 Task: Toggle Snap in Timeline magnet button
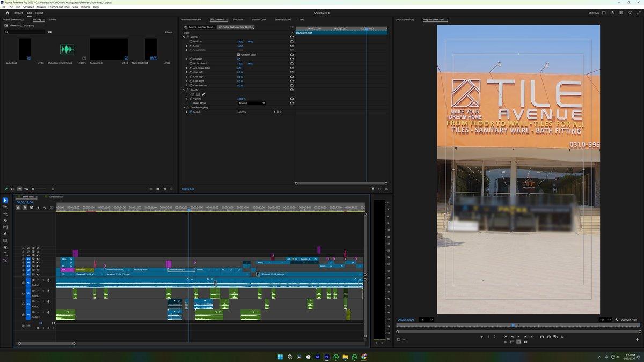tap(25, 208)
